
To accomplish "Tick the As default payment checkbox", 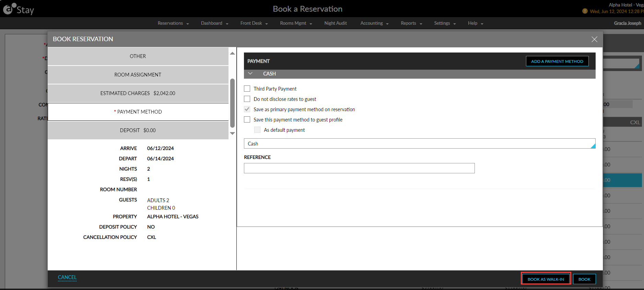I will (x=257, y=130).
